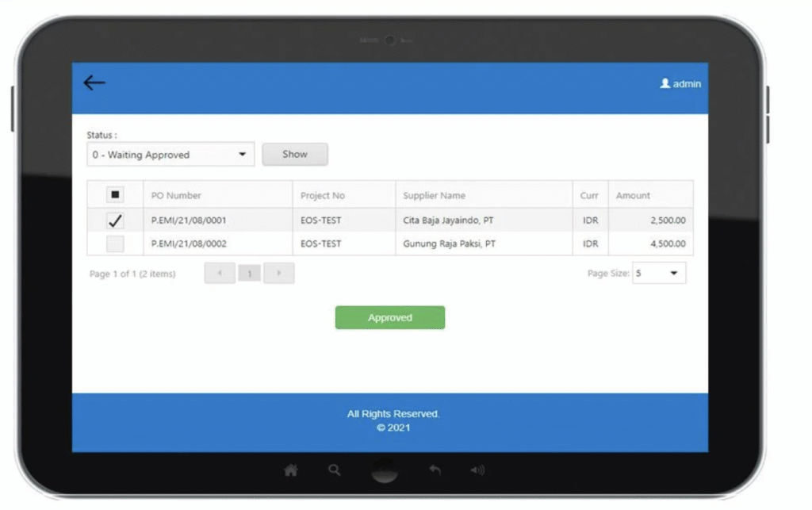Sort by Amount column header

(x=633, y=195)
